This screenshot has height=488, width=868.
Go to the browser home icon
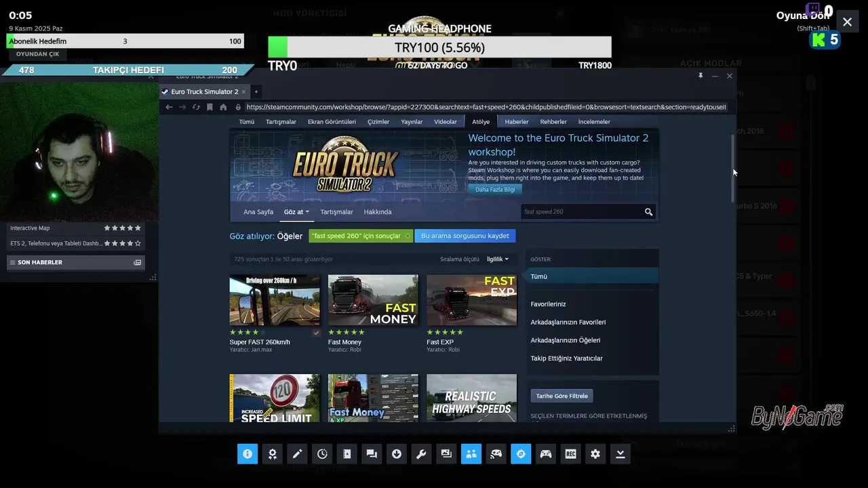223,107
